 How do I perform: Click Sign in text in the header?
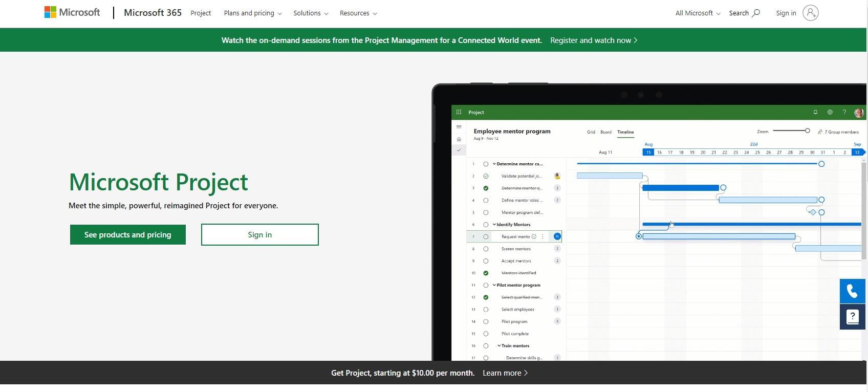coord(786,13)
